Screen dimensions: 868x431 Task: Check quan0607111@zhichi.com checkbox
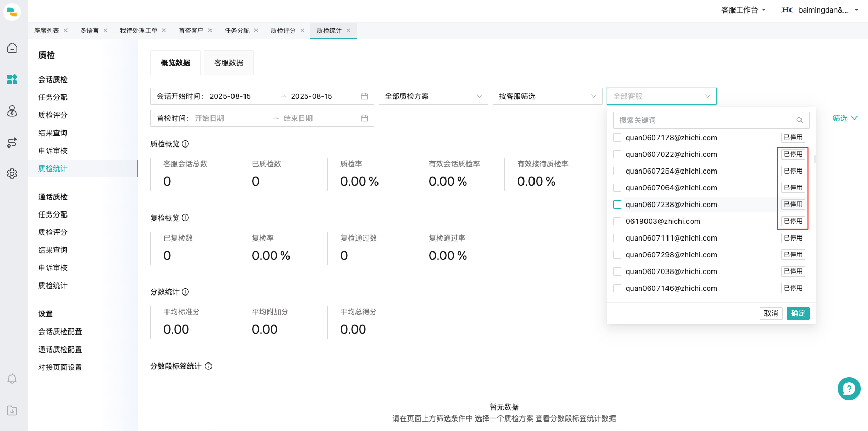click(617, 238)
